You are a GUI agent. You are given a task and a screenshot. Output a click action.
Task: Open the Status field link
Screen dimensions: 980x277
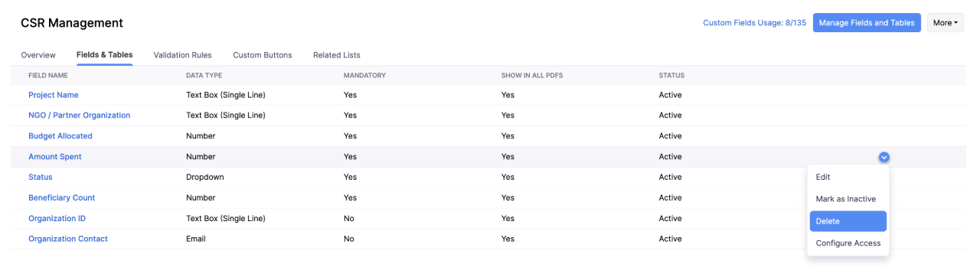(x=41, y=177)
